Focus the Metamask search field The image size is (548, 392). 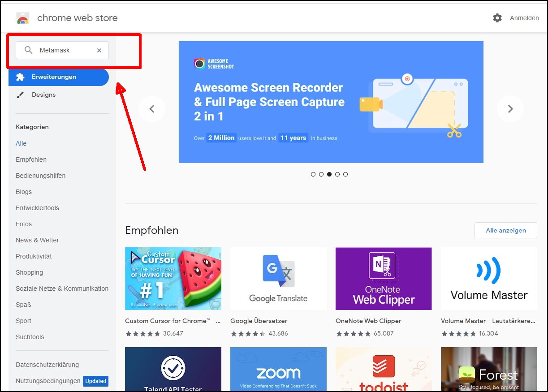coord(62,50)
